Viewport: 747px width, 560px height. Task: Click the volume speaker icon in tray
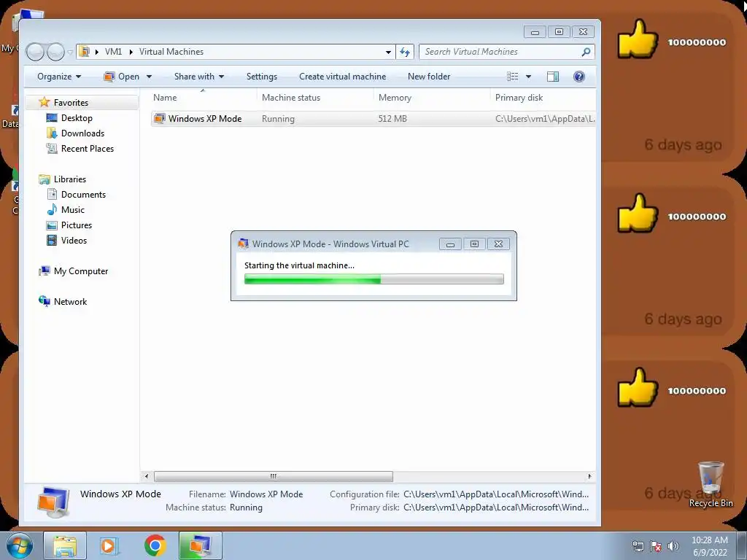[673, 546]
